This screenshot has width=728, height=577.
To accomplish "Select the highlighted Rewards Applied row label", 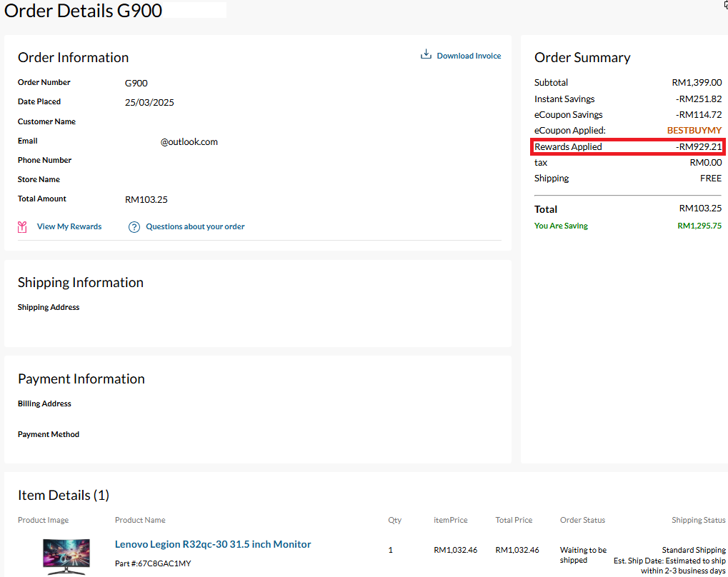I will [x=569, y=147].
